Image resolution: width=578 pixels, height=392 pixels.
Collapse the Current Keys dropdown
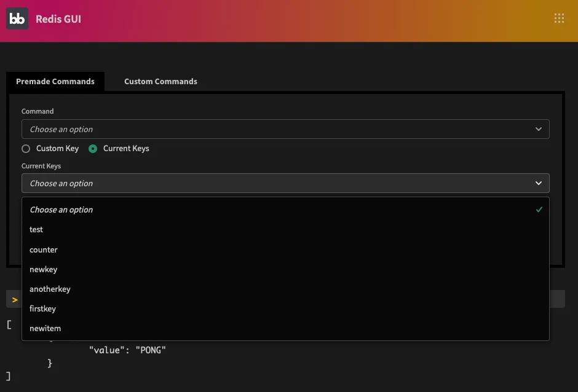pos(285,183)
